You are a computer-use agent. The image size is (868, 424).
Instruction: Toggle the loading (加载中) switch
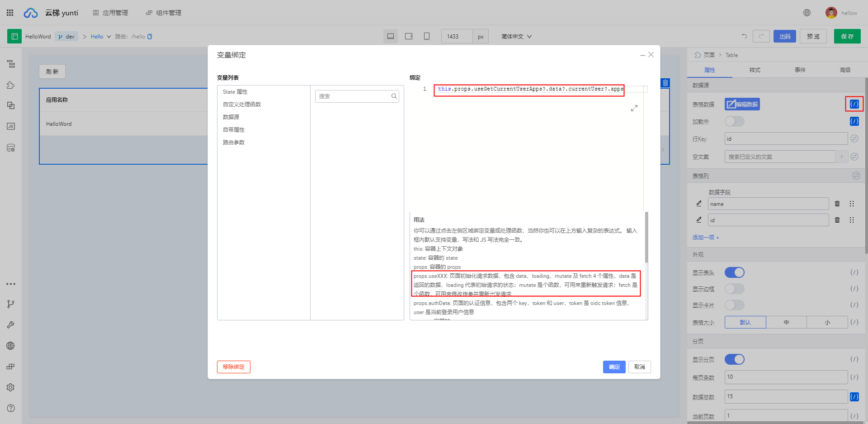tap(735, 121)
